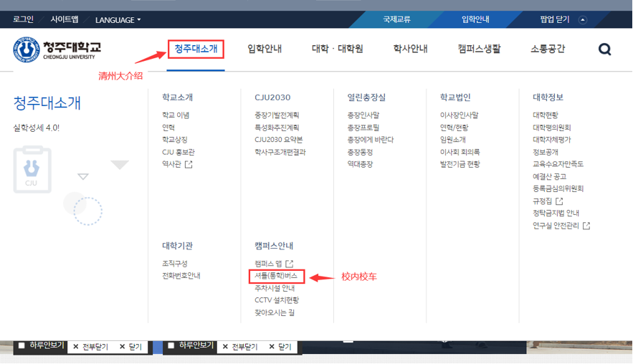This screenshot has height=364, width=633.
Task: Click external link icon beside 연구실 안전관리
Action: pos(586,226)
